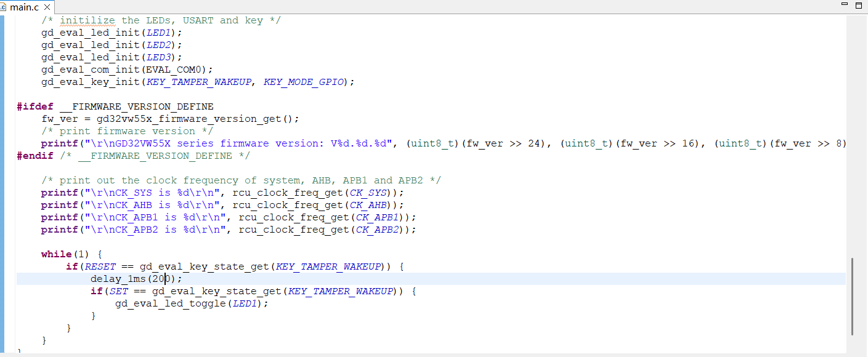Minimize the editor pane
This screenshot has height=357, width=868.
(845, 5)
